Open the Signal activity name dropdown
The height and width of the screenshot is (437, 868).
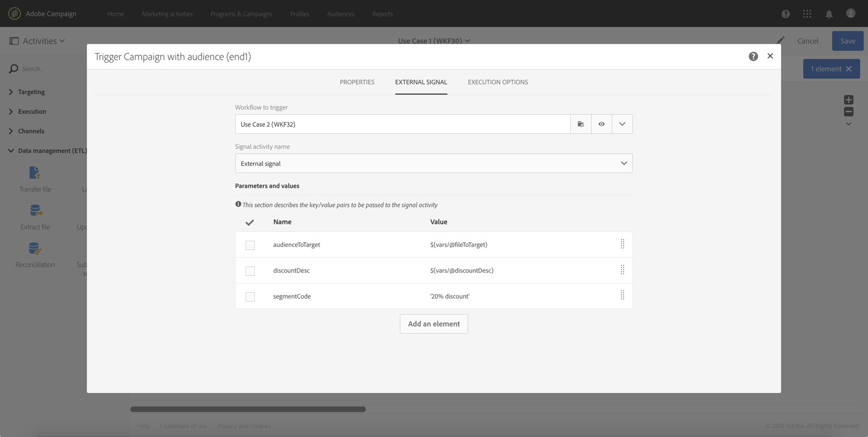pos(433,163)
